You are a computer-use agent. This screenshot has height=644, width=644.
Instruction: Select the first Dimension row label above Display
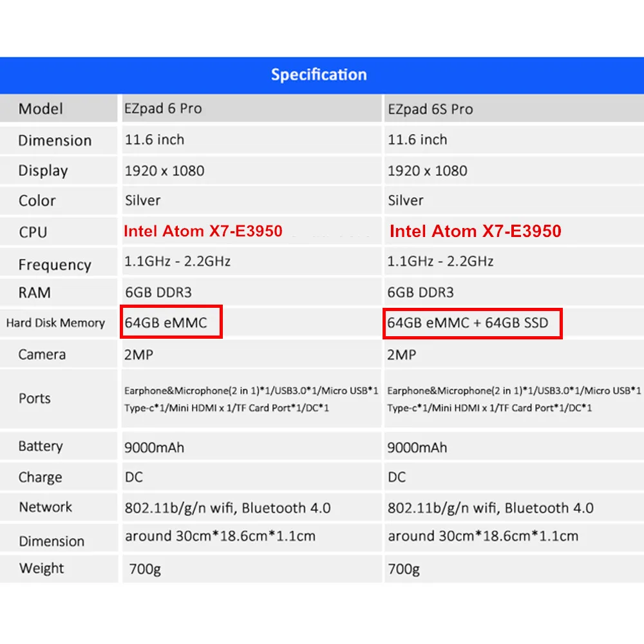click(55, 140)
